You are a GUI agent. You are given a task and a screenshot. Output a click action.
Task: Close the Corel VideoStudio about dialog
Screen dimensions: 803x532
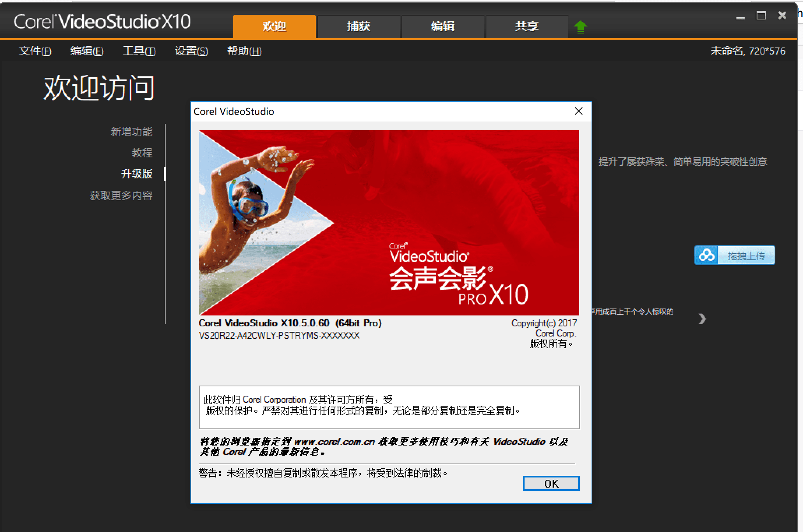click(578, 111)
